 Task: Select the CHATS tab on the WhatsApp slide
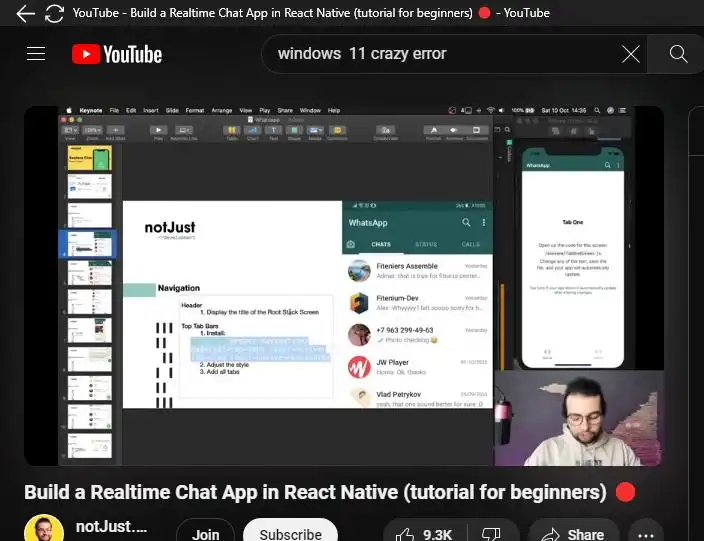(381, 244)
